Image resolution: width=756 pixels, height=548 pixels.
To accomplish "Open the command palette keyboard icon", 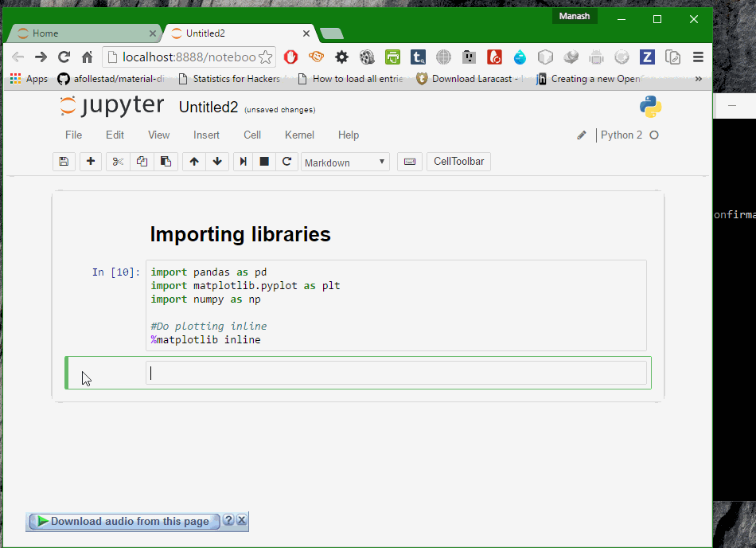I will tap(409, 162).
